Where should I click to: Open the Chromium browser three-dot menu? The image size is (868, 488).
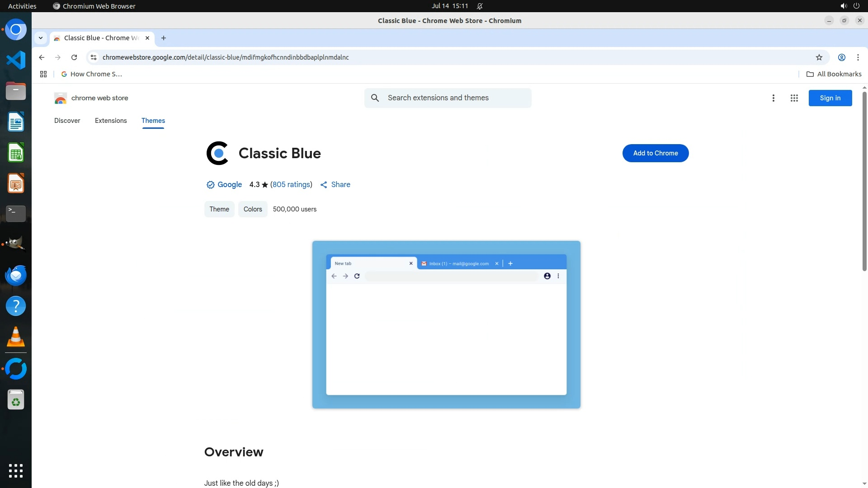[x=858, y=57]
